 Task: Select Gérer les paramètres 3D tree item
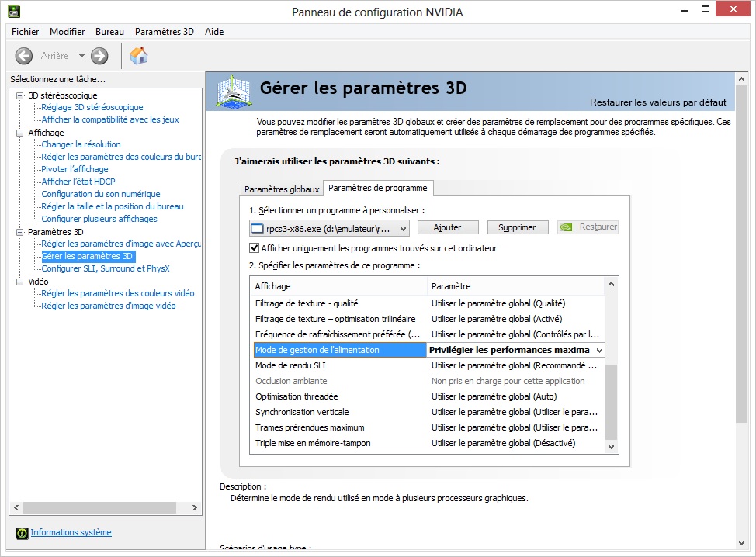coord(87,256)
